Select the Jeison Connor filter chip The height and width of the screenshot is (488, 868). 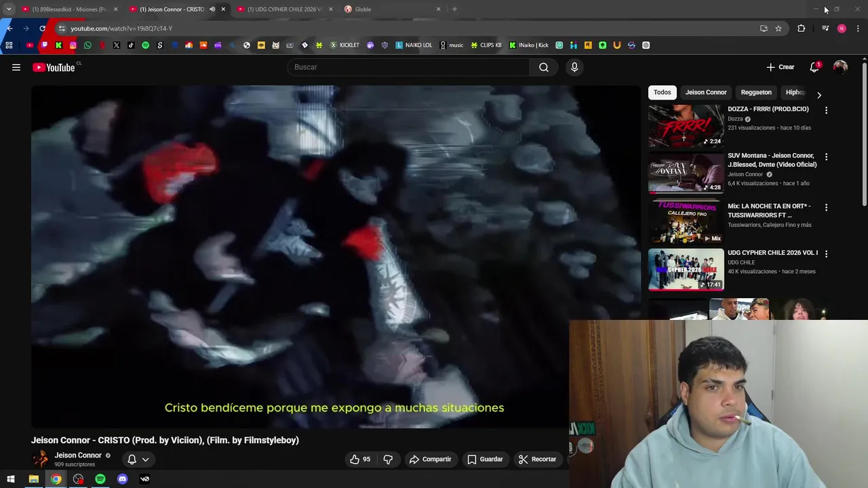tap(706, 92)
